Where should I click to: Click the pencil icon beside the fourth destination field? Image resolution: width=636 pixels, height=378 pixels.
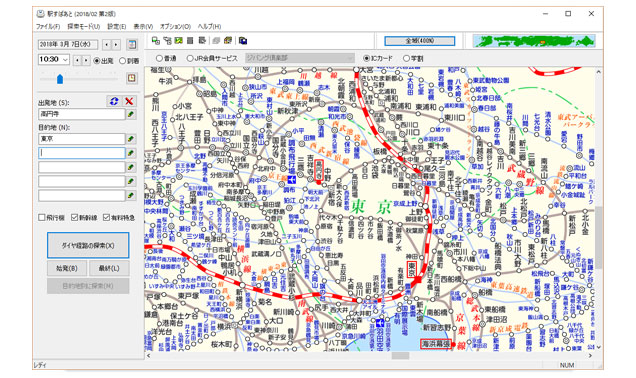(x=131, y=181)
